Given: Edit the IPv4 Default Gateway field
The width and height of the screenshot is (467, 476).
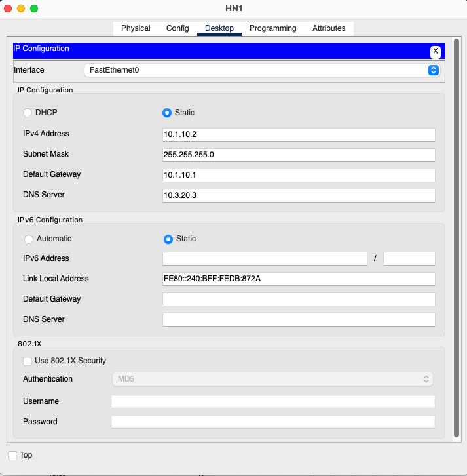Looking at the screenshot, I should point(299,175).
